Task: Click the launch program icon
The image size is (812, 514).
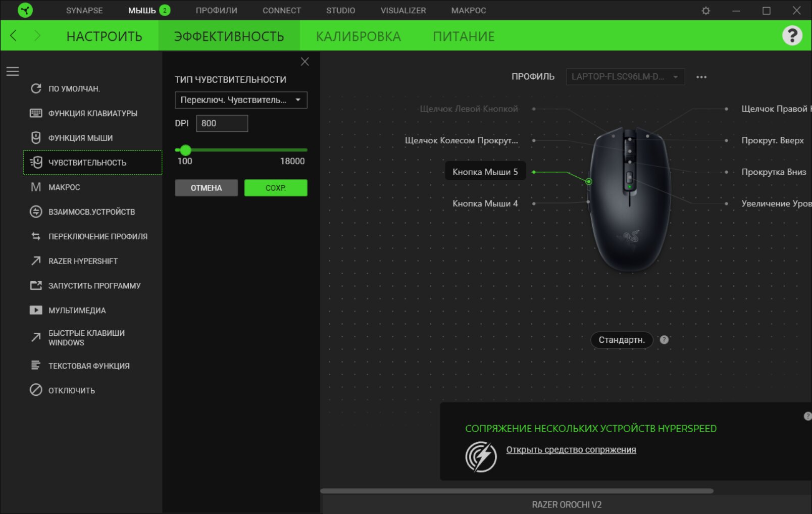Action: click(36, 285)
